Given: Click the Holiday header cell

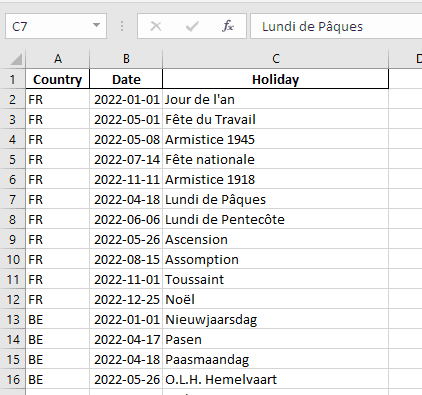Looking at the screenshot, I should point(276,79).
